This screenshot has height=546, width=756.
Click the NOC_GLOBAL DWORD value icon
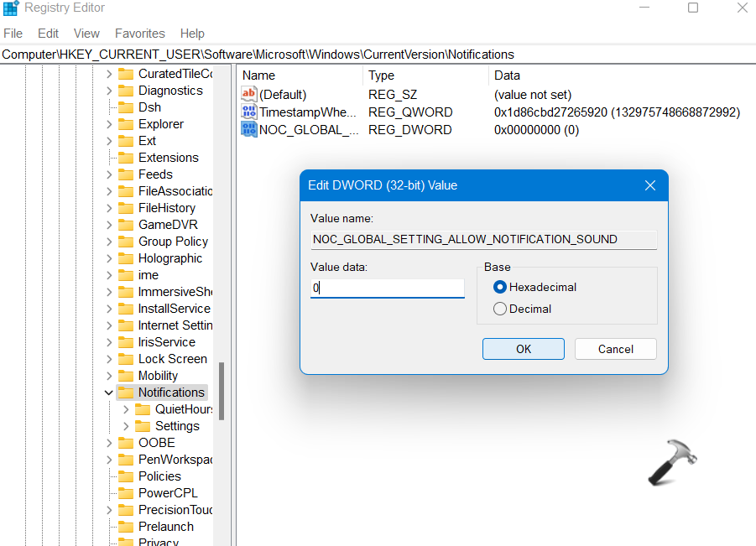249,130
